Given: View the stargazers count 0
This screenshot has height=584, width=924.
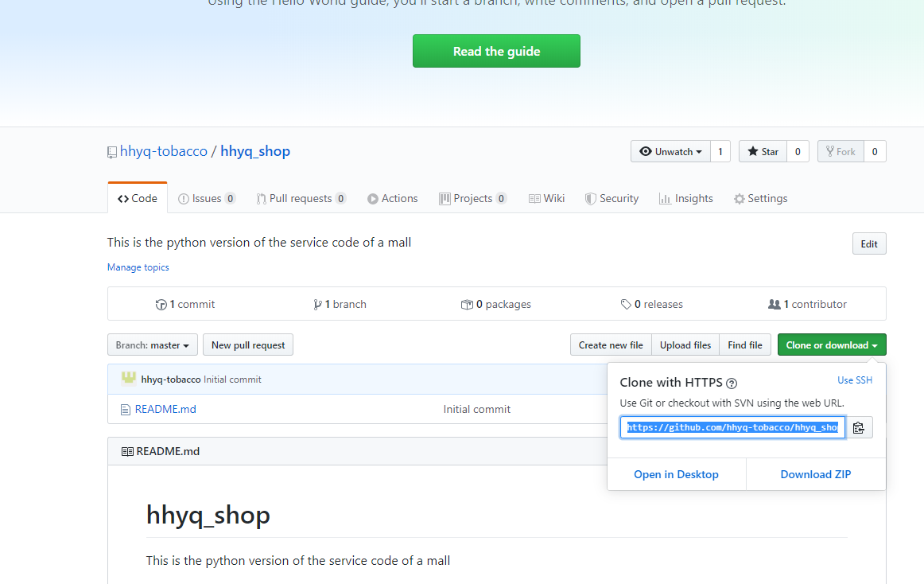Looking at the screenshot, I should [798, 152].
